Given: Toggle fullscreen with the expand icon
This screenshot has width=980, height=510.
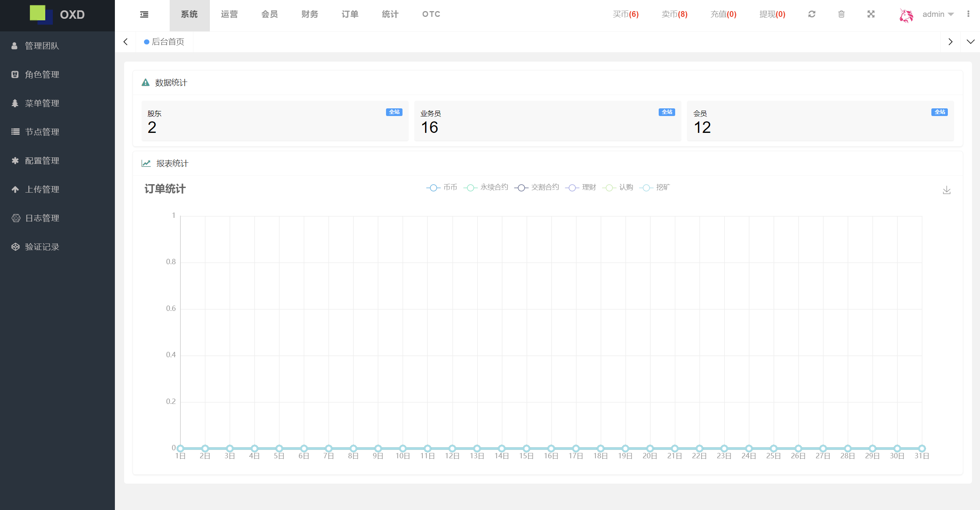Looking at the screenshot, I should 871,14.
